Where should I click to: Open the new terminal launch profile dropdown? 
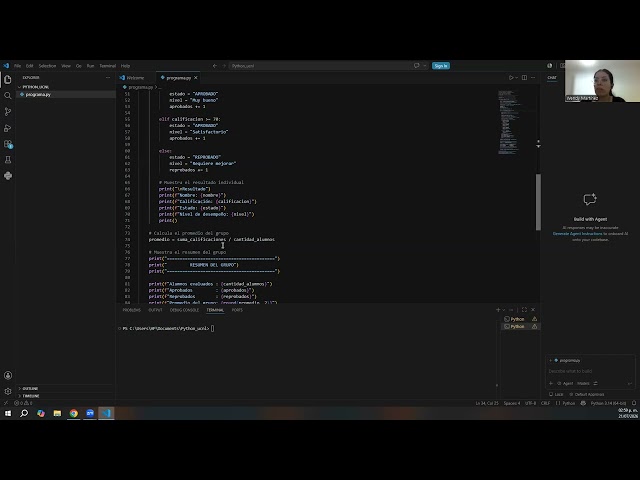[x=504, y=310]
